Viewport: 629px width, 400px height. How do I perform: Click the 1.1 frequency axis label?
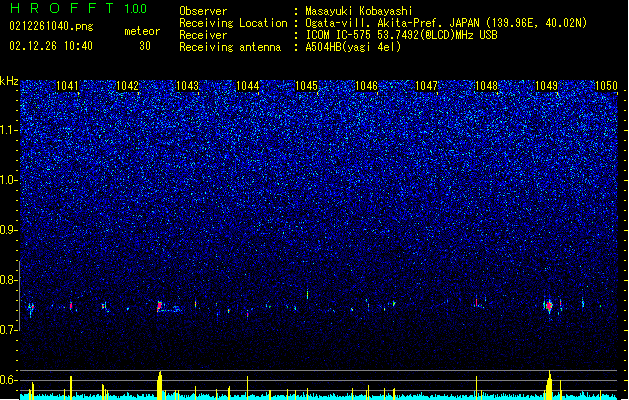click(x=8, y=130)
